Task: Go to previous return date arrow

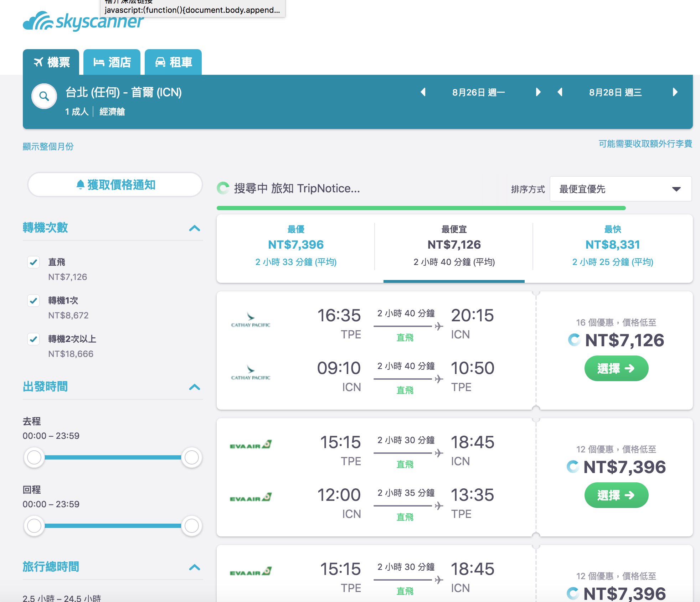Action: (560, 92)
